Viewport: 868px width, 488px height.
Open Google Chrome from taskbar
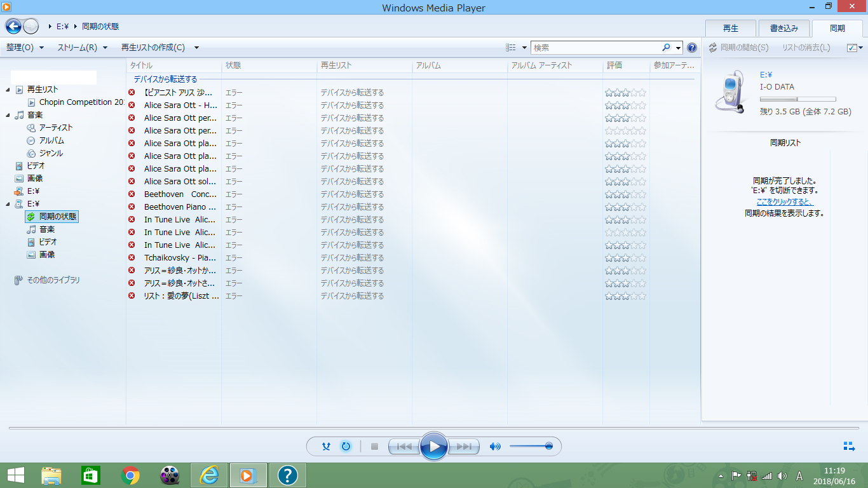point(130,475)
